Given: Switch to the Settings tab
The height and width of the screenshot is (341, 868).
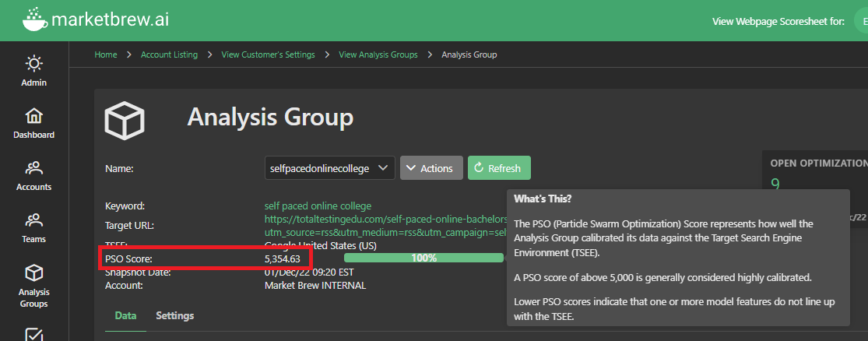Looking at the screenshot, I should point(175,315).
